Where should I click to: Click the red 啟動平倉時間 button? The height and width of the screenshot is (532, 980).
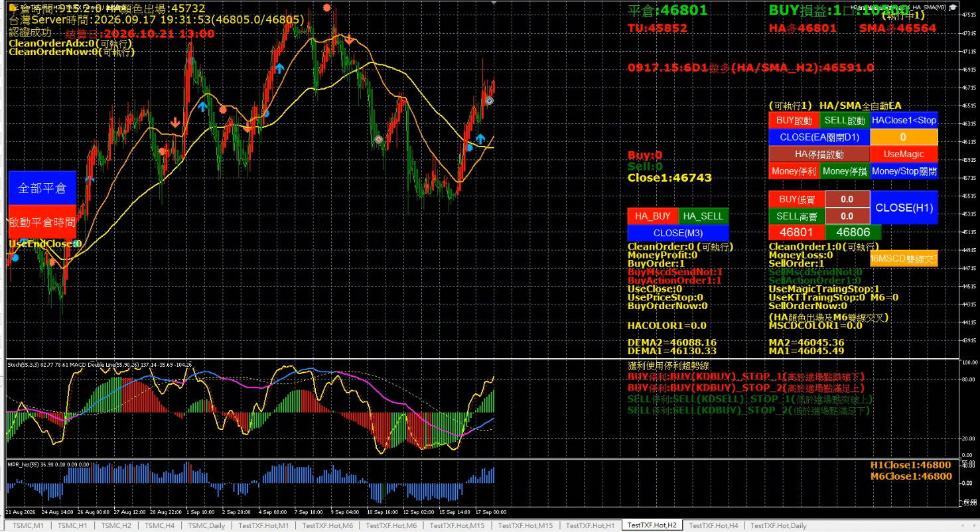pos(42,222)
